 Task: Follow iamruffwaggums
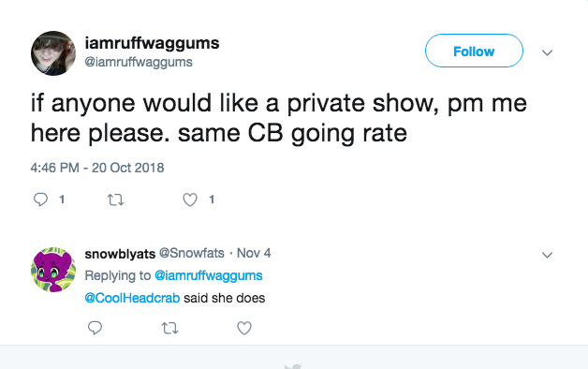click(474, 51)
